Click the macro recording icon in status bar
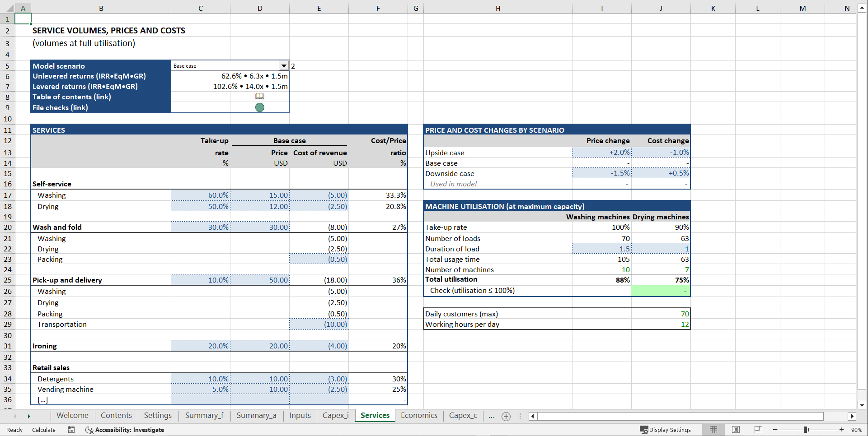The width and height of the screenshot is (868, 436). pyautogui.click(x=71, y=430)
